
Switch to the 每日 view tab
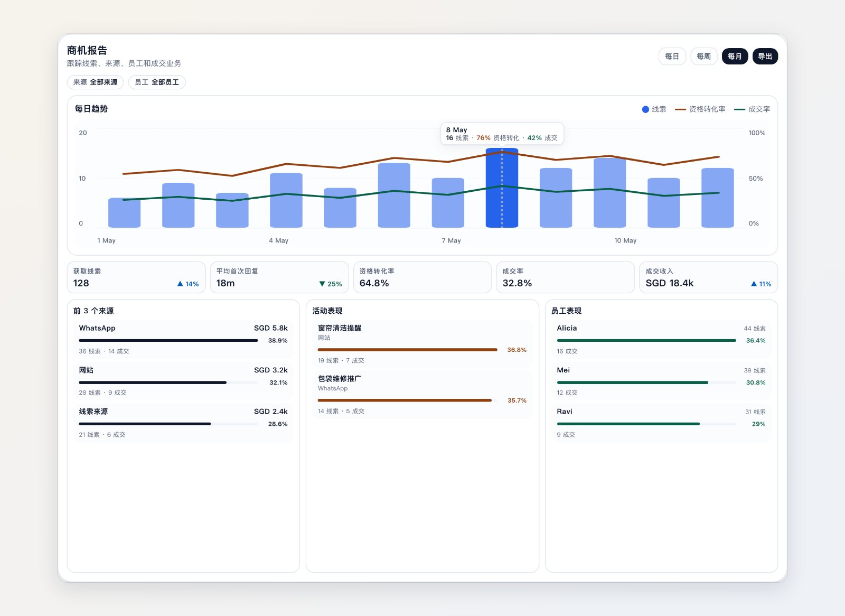(x=672, y=57)
